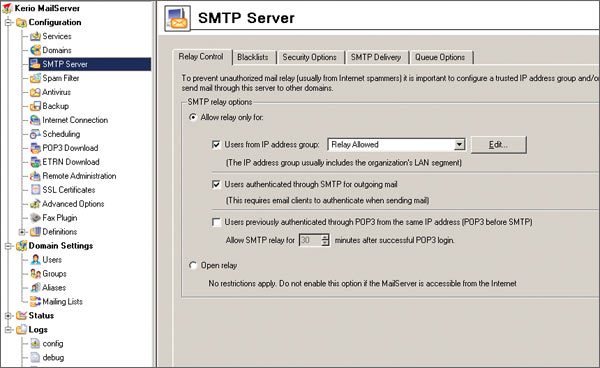Click the Edit... button
The height and width of the screenshot is (368, 600).
point(499,145)
